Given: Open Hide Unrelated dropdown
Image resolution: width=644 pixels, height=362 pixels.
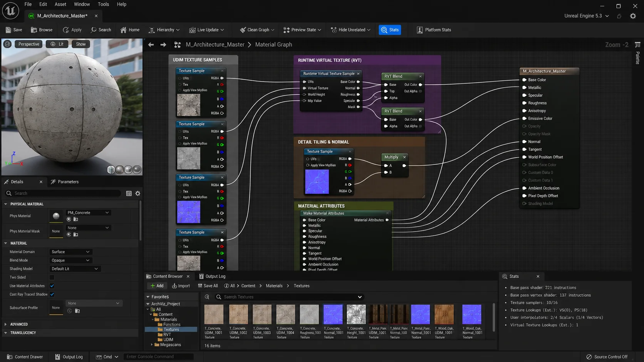Looking at the screenshot, I should [351, 30].
